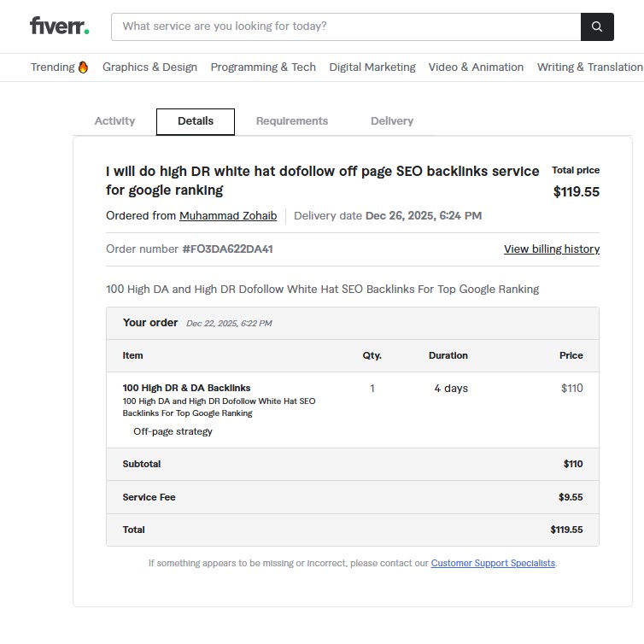Open the Digital Marketing category
Screen dimensions: 644x644
[x=372, y=67]
